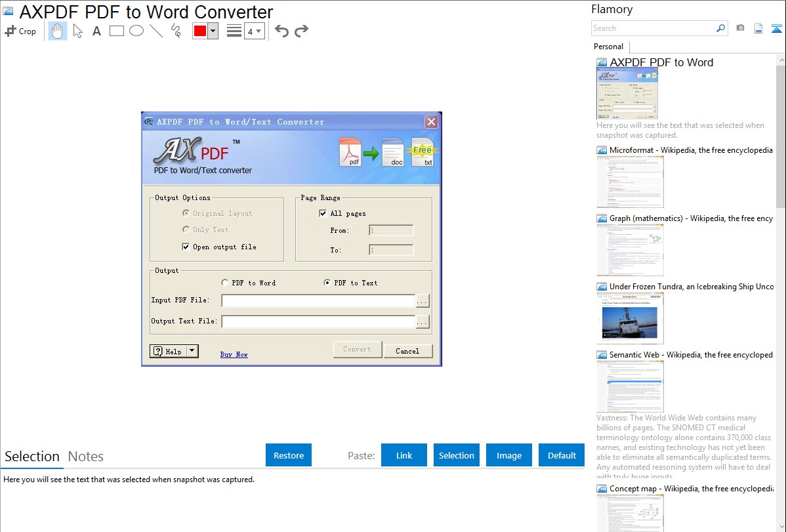Toggle the Open output file checkbox
The height and width of the screenshot is (532, 786).
pos(186,247)
